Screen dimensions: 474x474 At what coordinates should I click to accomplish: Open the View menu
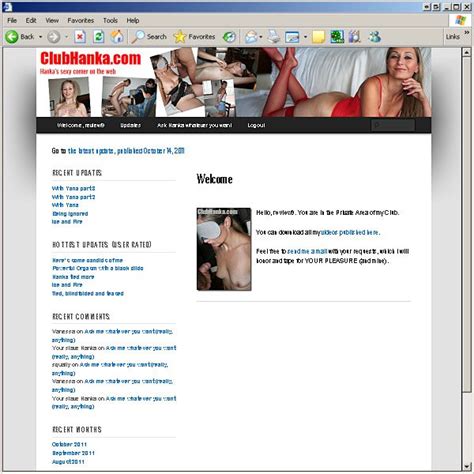pos(52,20)
